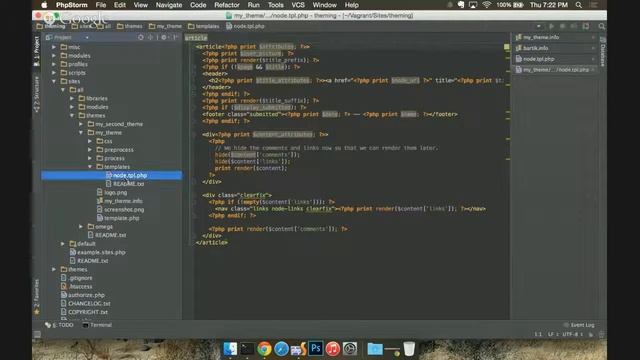Open Photoshop from the Dock
640x360 pixels.
point(316,349)
